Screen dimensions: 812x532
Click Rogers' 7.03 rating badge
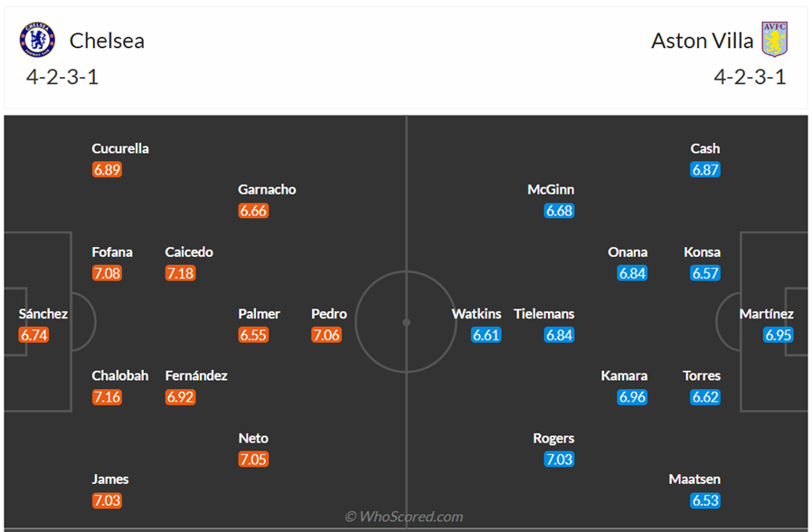(559, 459)
